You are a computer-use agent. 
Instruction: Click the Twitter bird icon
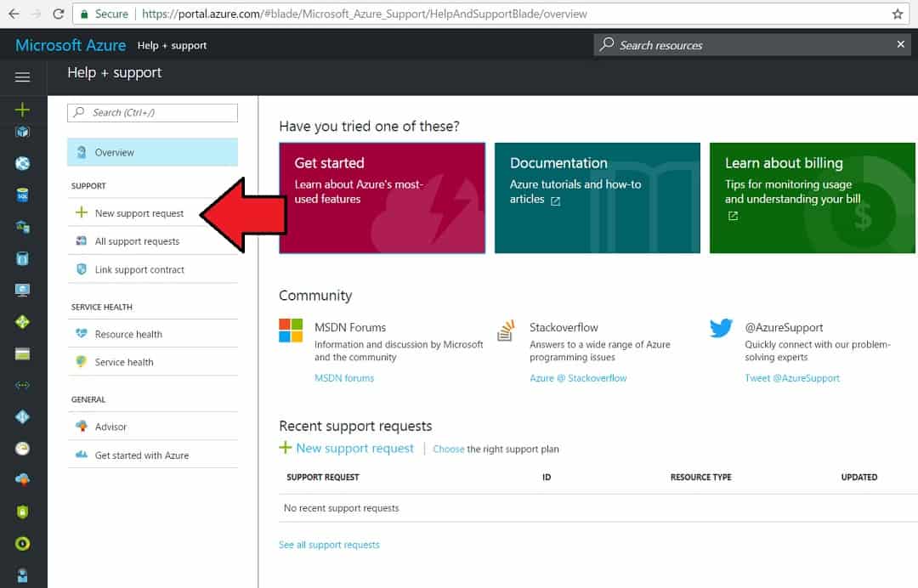[x=722, y=328]
